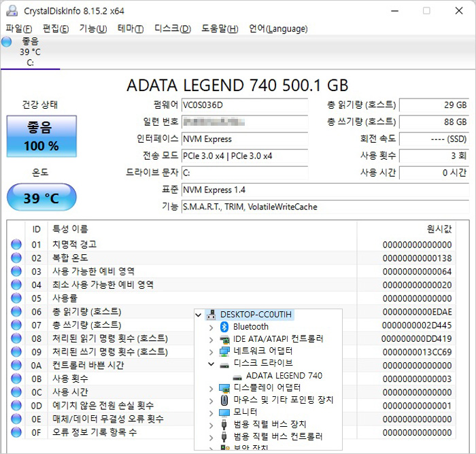This screenshot has width=476, height=454.
Task: Click status orb for 0E 매체/데이터 무결성 오류
Action: (x=16, y=419)
